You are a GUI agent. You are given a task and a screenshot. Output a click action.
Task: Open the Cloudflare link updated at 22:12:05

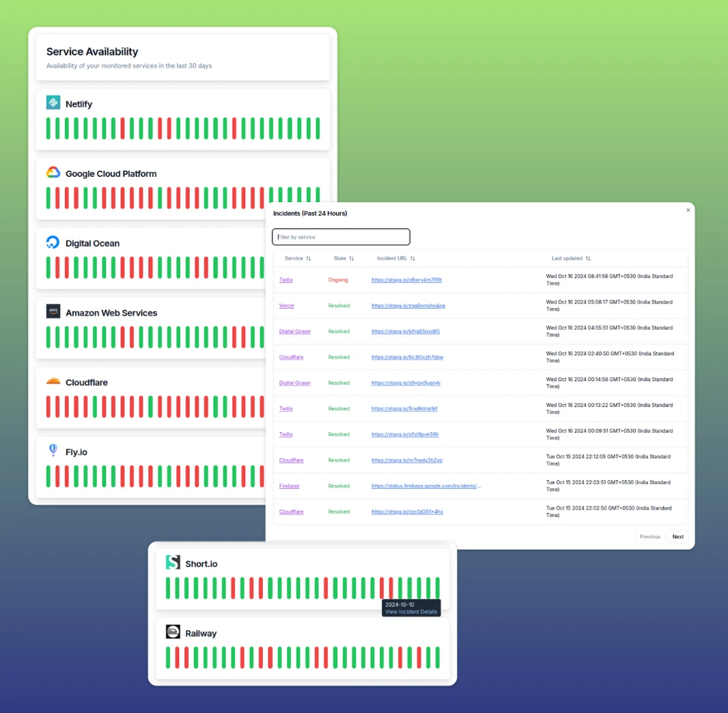[x=291, y=460]
